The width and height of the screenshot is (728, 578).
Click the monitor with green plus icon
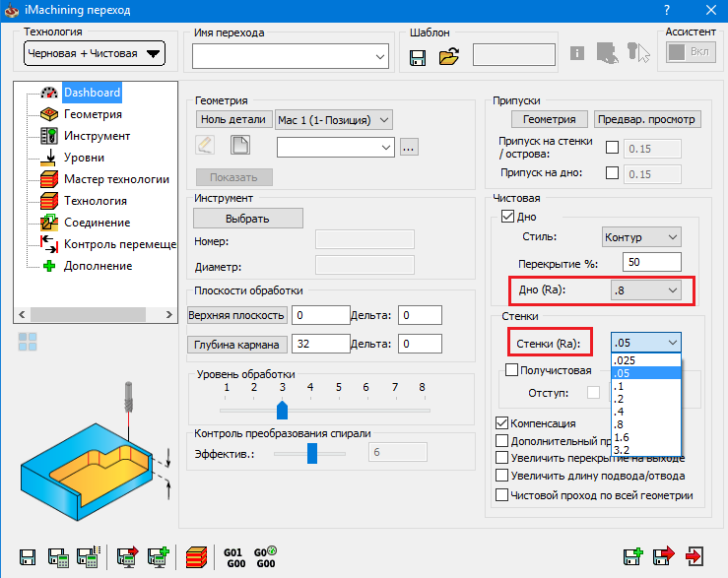point(159,556)
